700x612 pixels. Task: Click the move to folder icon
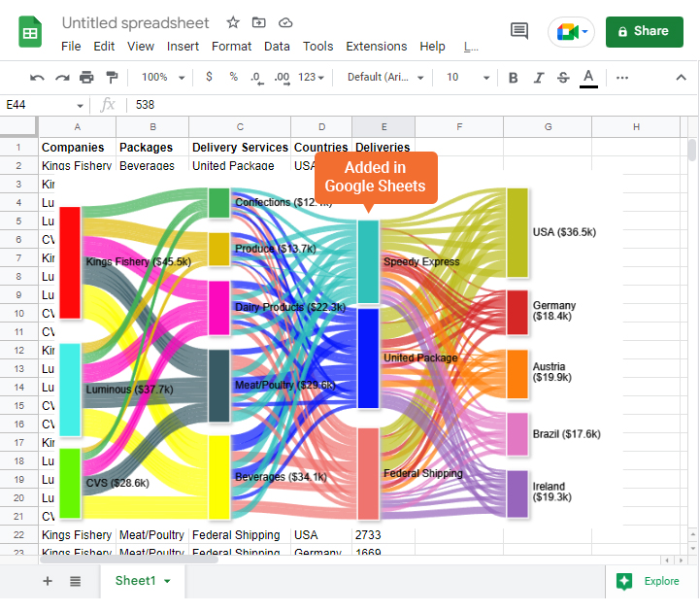(x=259, y=22)
